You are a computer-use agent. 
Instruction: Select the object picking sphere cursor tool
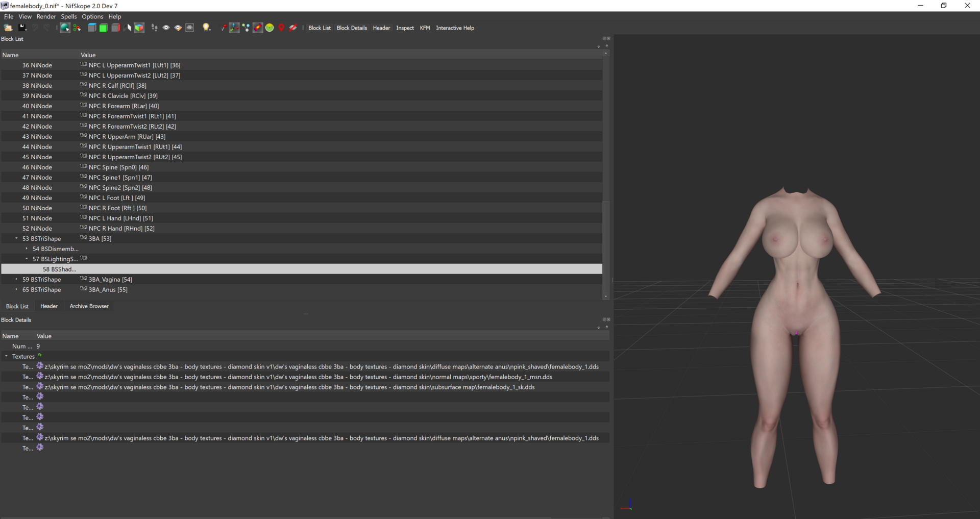pos(65,28)
